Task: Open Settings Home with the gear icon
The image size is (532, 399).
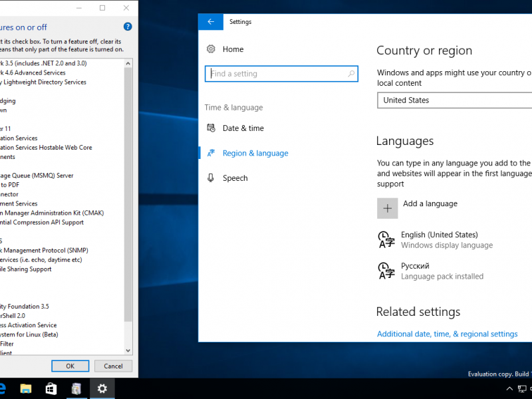Action: tap(211, 49)
